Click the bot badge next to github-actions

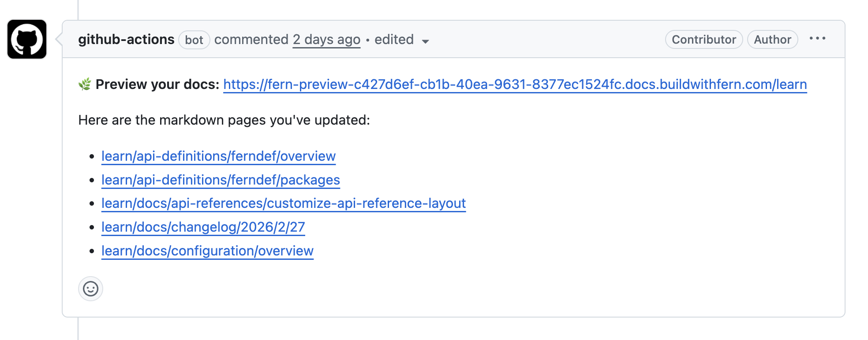coord(194,40)
